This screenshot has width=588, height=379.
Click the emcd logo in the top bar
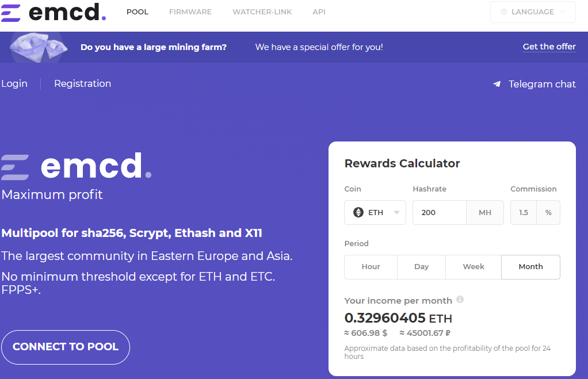coord(54,12)
